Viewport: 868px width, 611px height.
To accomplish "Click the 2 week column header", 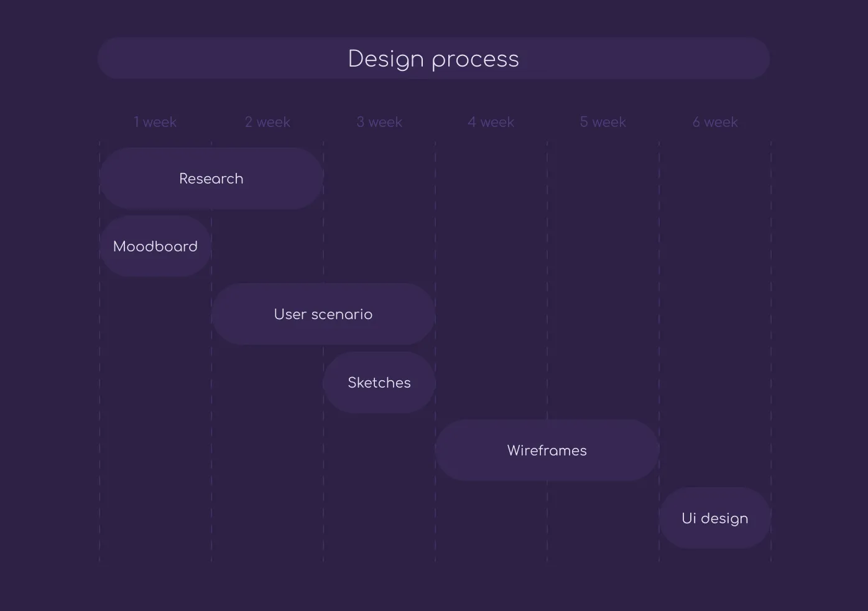I will click(x=267, y=122).
